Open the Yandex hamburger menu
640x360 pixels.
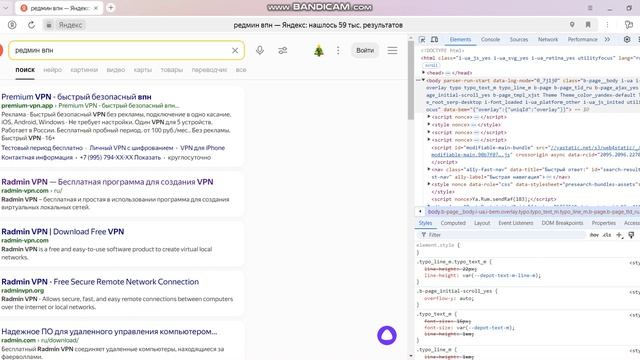point(392,51)
